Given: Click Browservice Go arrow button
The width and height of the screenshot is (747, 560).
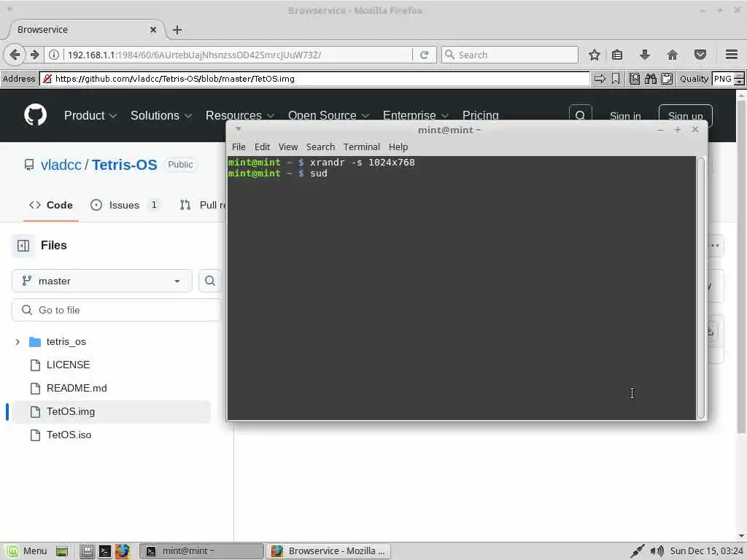Looking at the screenshot, I should point(600,79).
